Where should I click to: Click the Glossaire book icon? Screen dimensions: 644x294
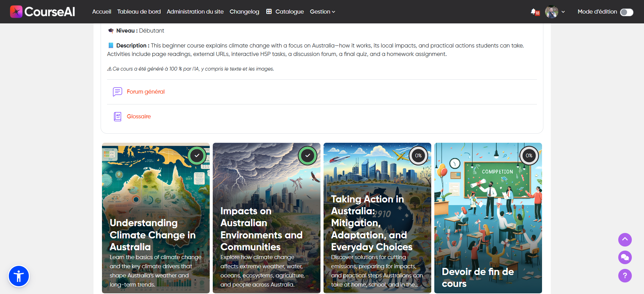(x=117, y=116)
